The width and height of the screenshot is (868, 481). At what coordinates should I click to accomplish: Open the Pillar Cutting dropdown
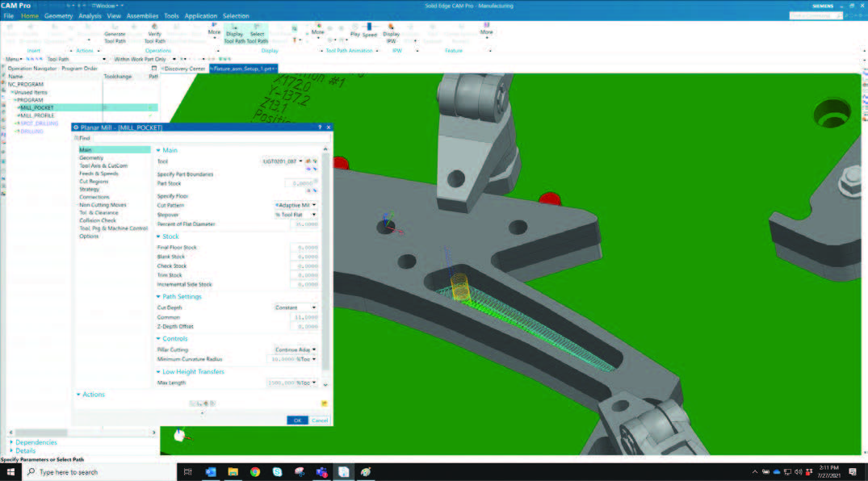(314, 349)
